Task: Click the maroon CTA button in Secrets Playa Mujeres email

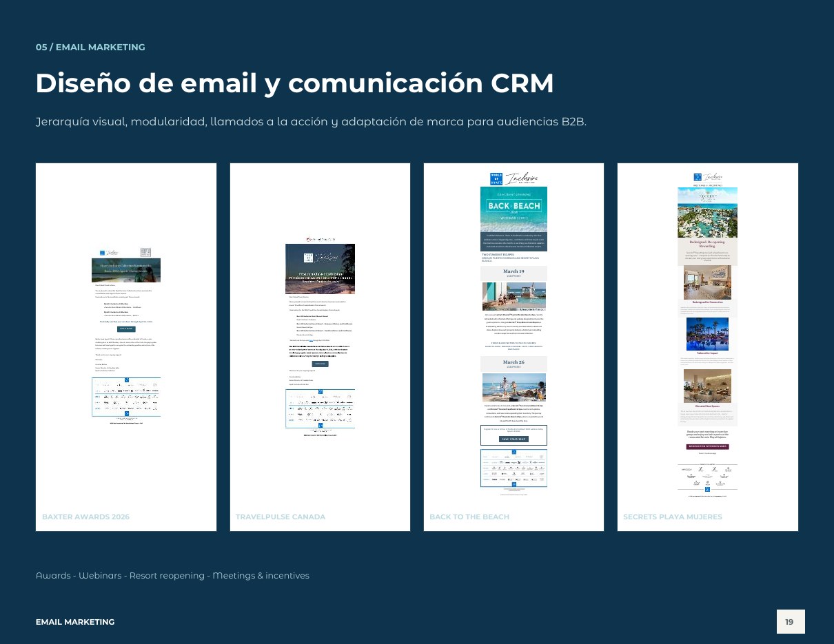Action: 708,446
